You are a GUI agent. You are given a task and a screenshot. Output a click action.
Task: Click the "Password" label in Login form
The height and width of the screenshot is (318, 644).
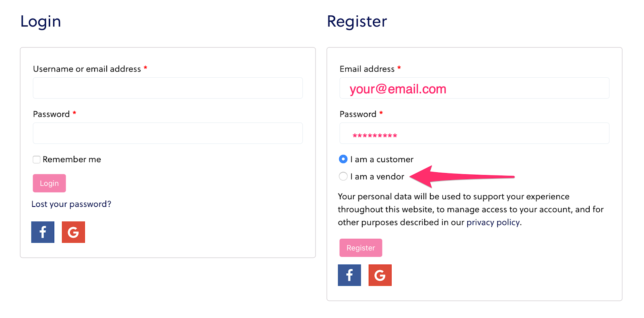(52, 114)
